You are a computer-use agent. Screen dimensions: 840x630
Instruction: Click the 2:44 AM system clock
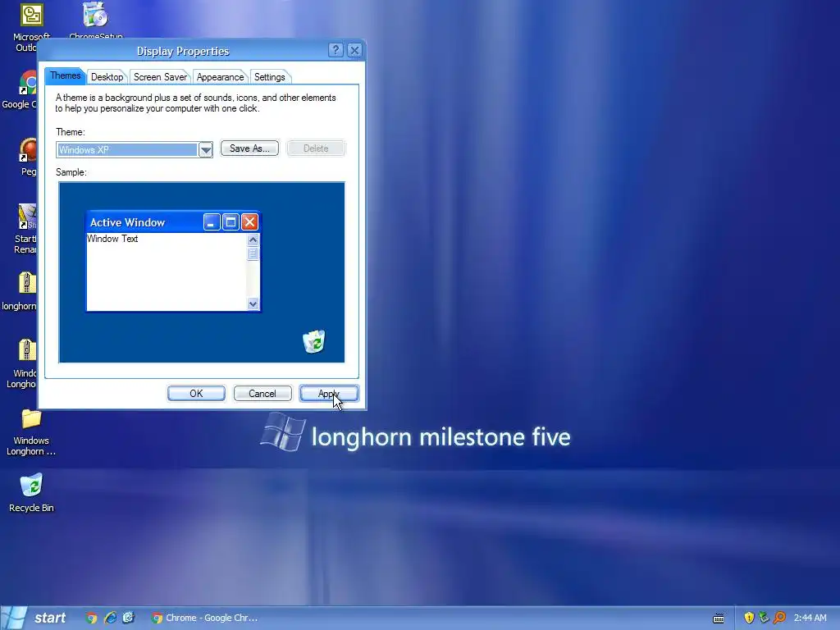810,618
